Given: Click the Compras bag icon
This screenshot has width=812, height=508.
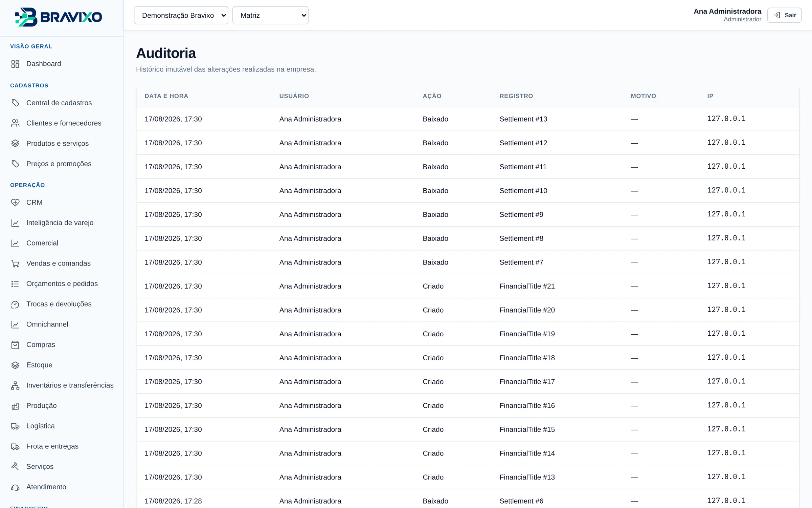Looking at the screenshot, I should pos(15,345).
